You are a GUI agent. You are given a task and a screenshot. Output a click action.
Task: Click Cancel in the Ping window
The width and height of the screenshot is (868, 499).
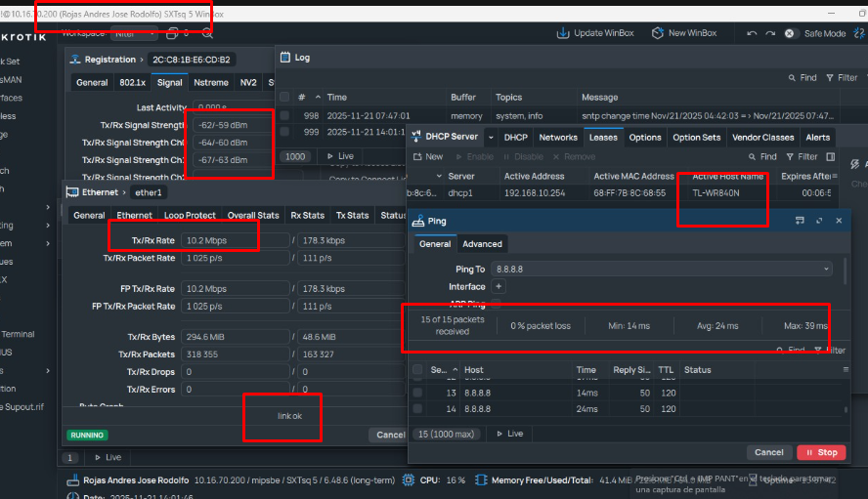click(x=768, y=452)
